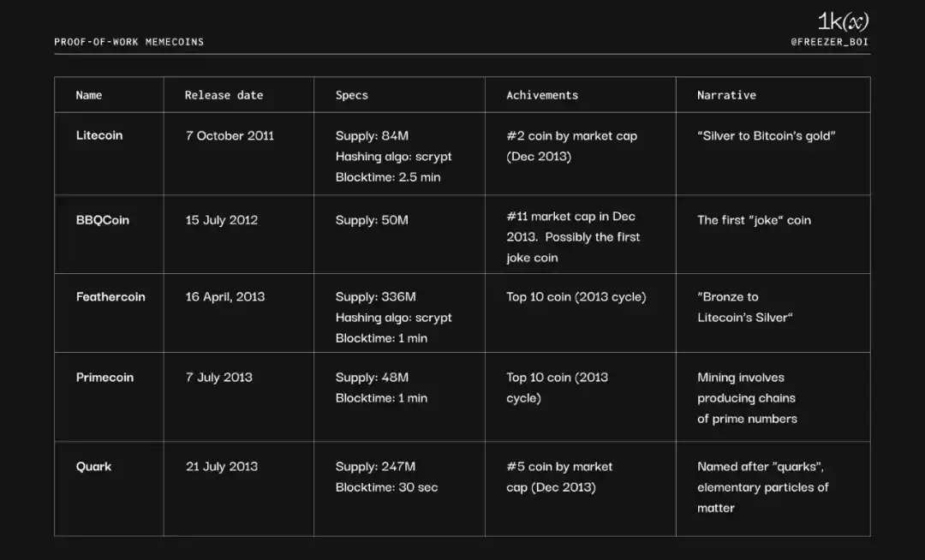Select the BBQCoin row name
This screenshot has height=560, width=925.
(x=103, y=220)
